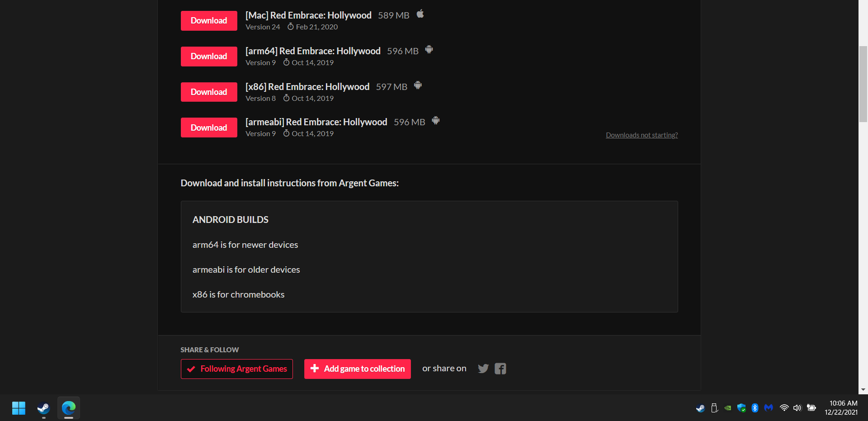Open the NVIDIA tray icon
This screenshot has width=868, height=421.
point(728,408)
